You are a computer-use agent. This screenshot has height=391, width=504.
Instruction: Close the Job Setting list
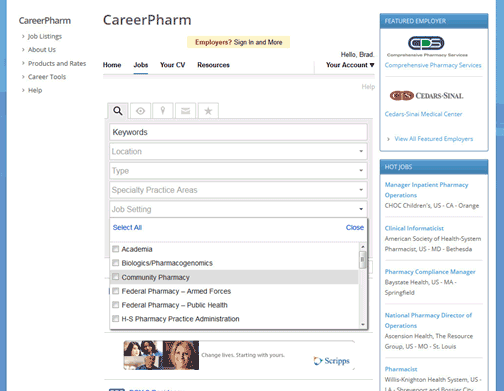pyautogui.click(x=355, y=227)
